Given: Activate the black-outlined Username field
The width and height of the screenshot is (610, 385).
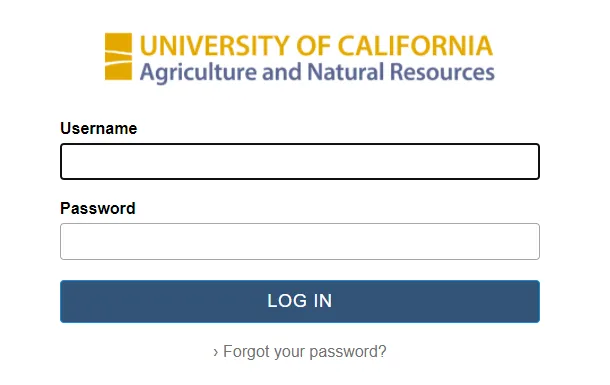Looking at the screenshot, I should click(x=300, y=161).
